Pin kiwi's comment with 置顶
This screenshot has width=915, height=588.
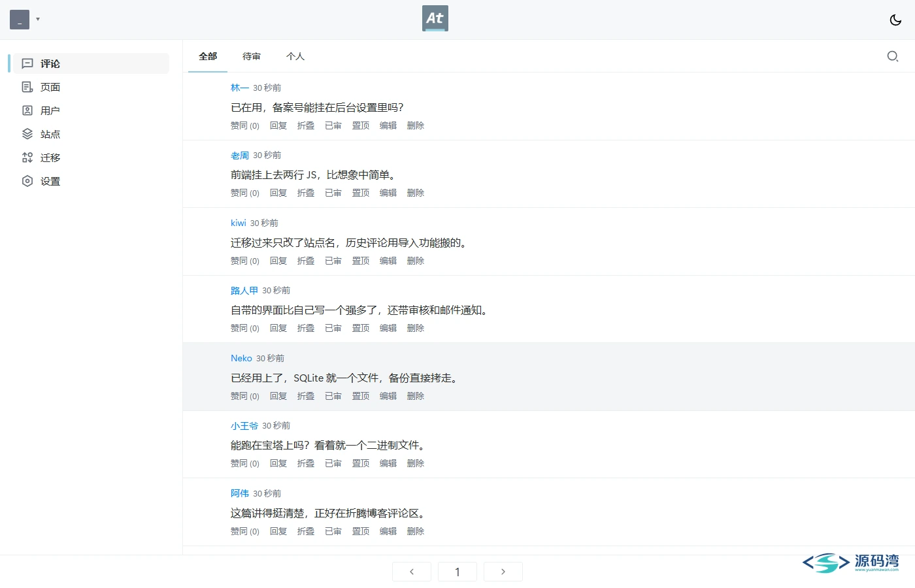(x=361, y=261)
